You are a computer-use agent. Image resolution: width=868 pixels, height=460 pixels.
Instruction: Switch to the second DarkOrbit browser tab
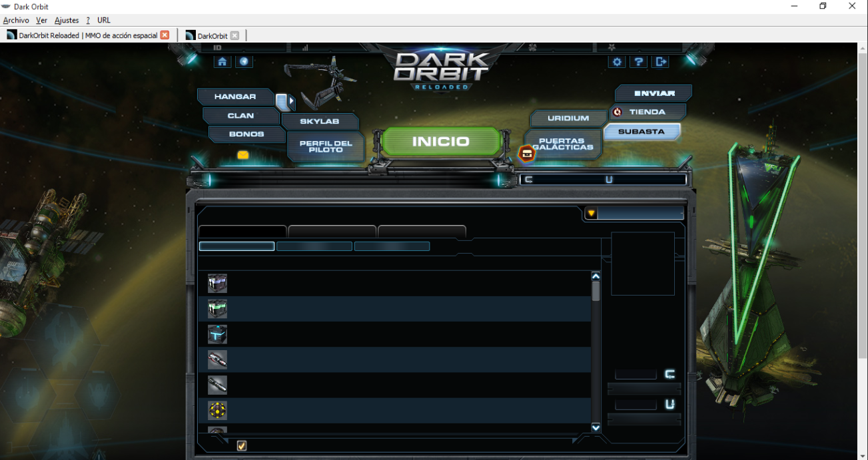[213, 35]
